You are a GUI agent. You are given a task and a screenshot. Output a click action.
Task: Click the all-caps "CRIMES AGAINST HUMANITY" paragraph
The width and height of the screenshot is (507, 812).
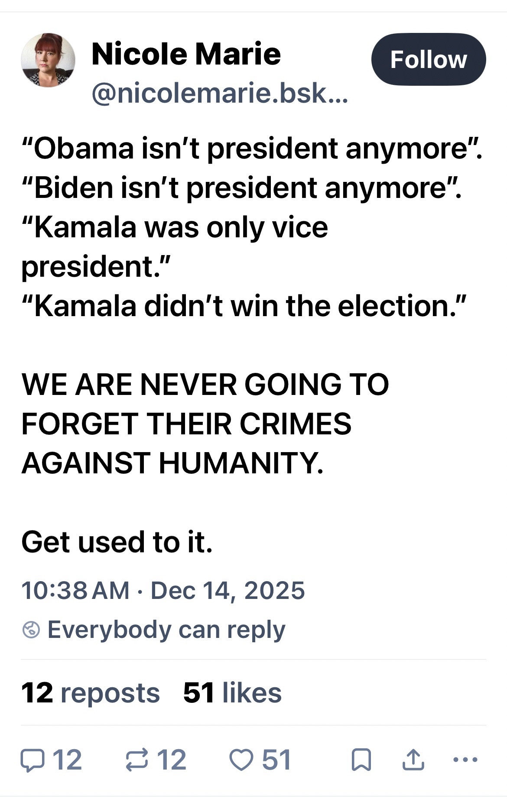point(205,424)
